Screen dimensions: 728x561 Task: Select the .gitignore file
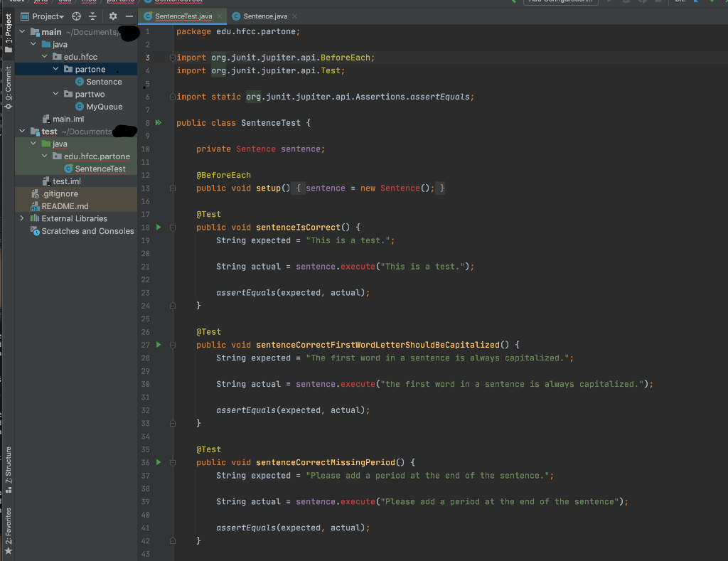pos(54,193)
